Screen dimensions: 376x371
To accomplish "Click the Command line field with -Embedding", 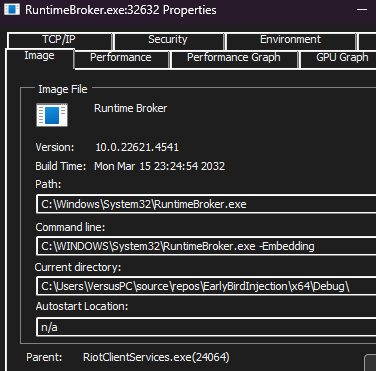I will [206, 246].
